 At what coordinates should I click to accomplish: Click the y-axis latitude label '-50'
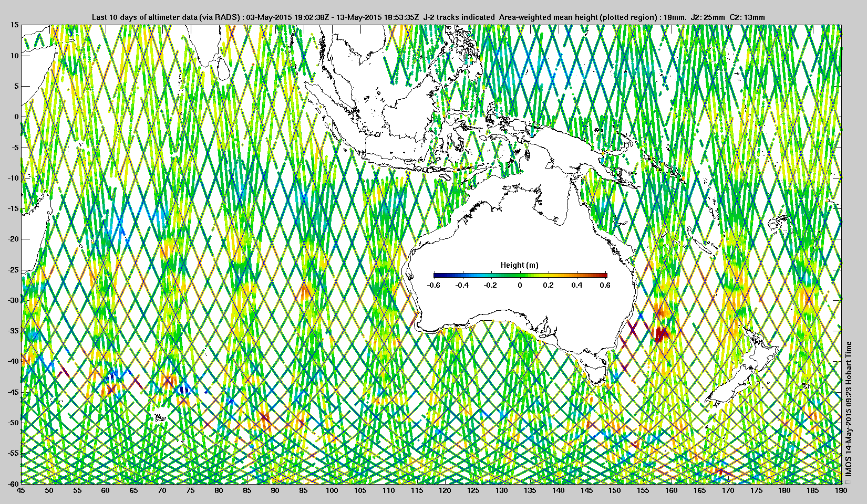click(x=13, y=423)
